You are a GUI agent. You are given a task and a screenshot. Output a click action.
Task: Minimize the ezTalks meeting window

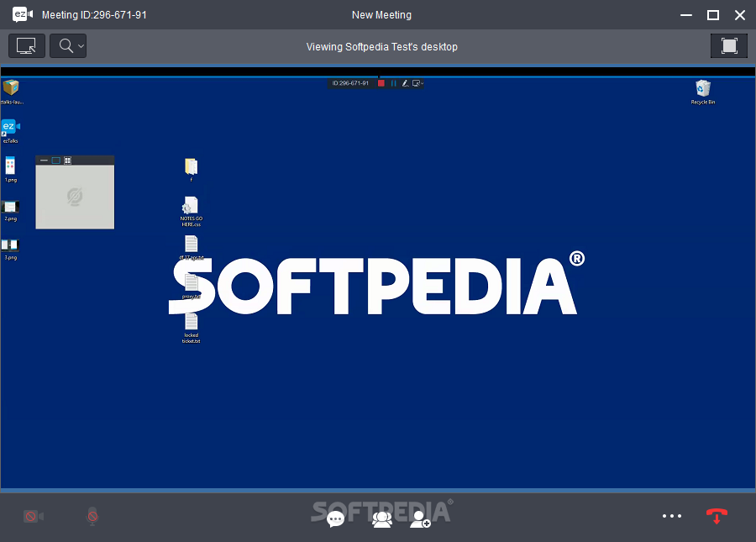[686, 15]
